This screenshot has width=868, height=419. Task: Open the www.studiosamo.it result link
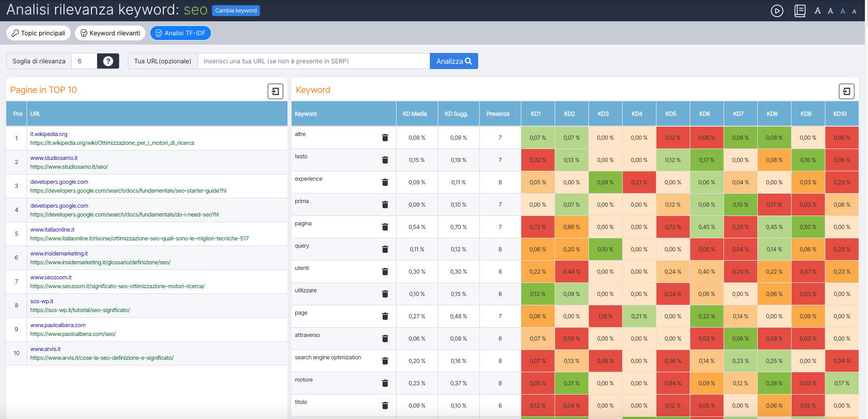54,158
